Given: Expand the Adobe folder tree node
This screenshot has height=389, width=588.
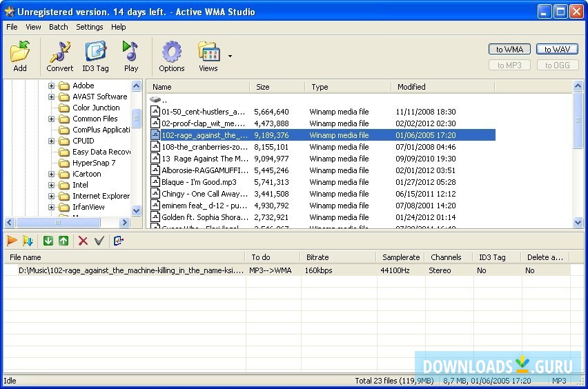Looking at the screenshot, I should click(52, 86).
